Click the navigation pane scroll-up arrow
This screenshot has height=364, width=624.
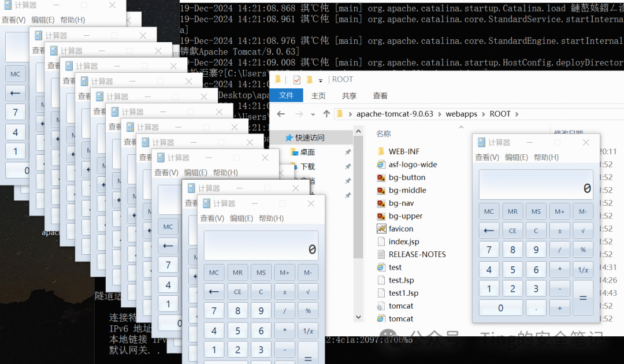pyautogui.click(x=358, y=131)
